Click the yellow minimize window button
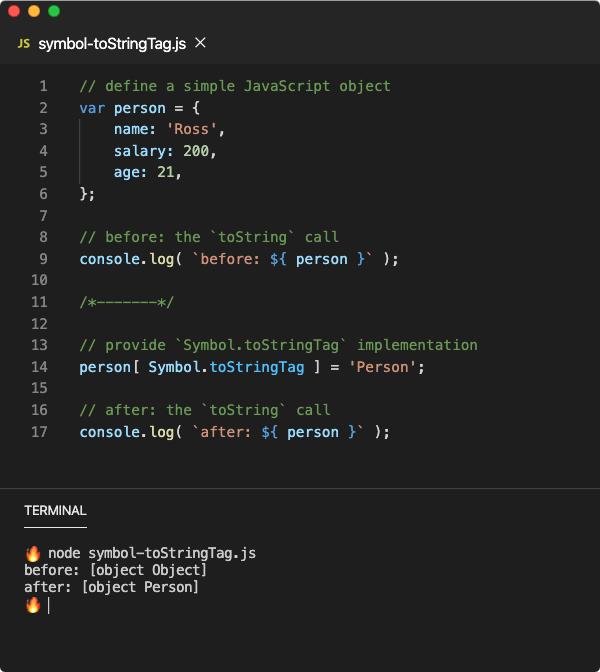600x672 pixels. [x=34, y=11]
